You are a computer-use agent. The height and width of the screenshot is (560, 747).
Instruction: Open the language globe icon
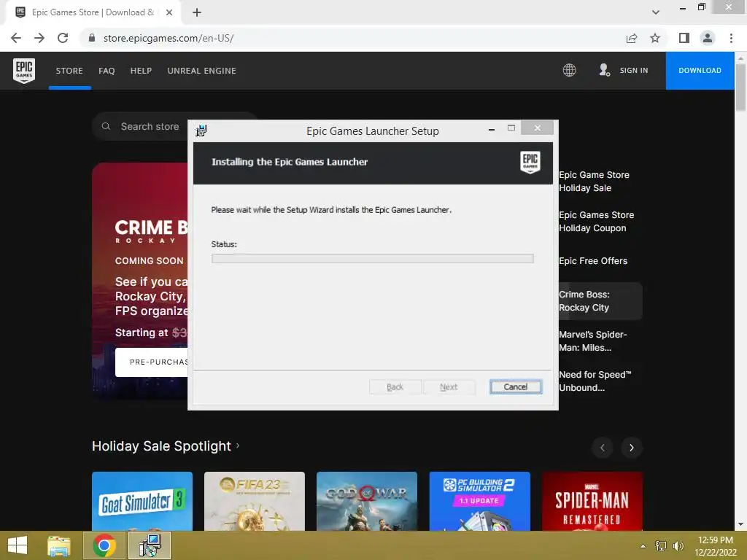[x=569, y=70]
